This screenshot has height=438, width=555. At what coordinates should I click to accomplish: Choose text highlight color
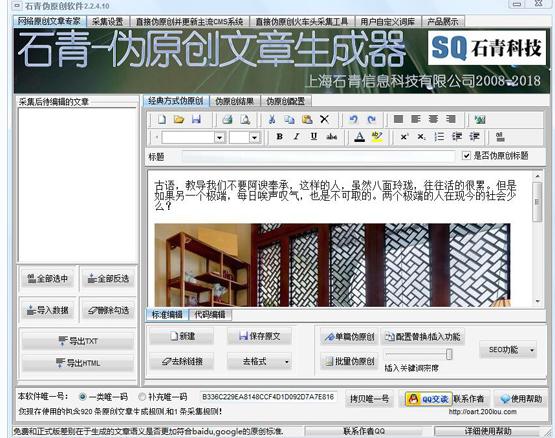377,137
